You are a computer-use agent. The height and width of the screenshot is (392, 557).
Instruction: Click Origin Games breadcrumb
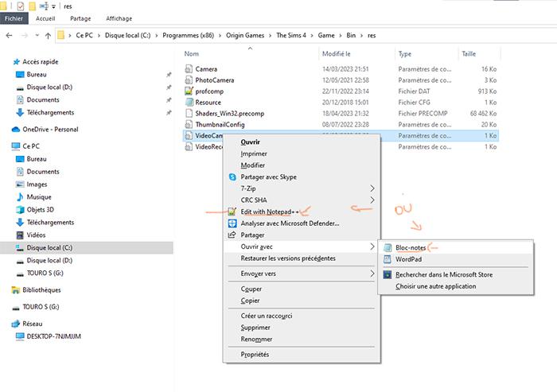245,35
